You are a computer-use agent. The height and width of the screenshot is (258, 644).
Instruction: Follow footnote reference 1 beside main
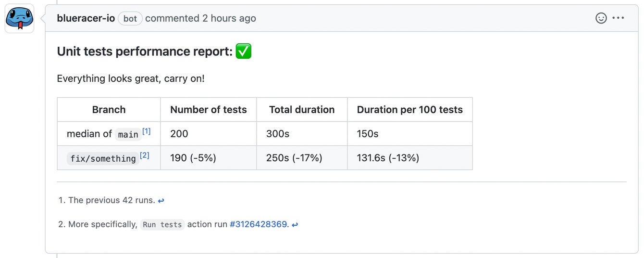click(146, 131)
